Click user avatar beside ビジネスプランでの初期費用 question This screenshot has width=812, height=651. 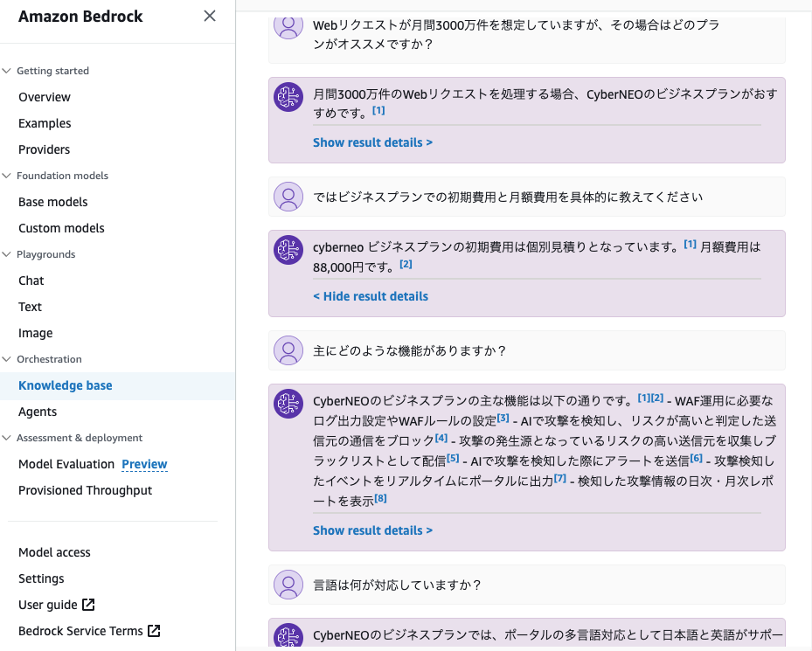288,197
